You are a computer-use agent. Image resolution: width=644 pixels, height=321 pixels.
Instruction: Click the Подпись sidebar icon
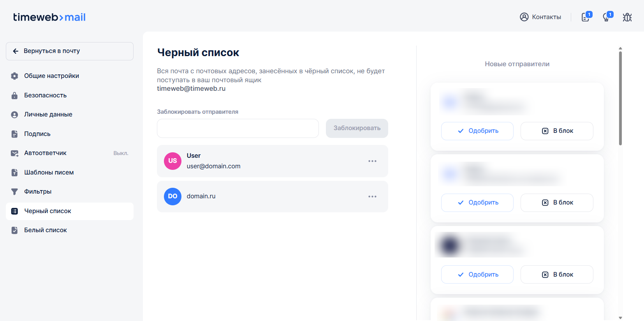tap(14, 134)
